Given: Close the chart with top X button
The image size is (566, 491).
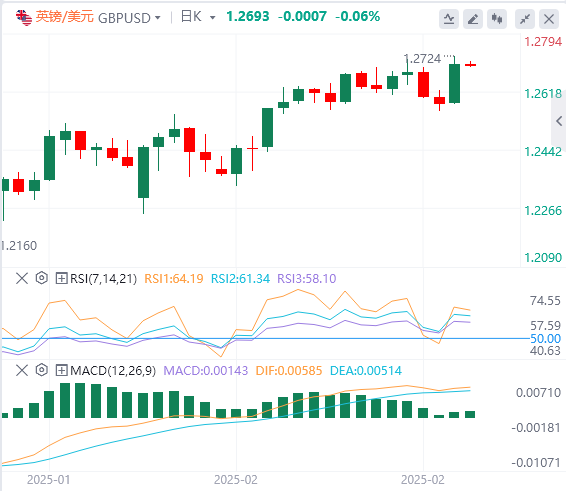Looking at the screenshot, I should click(x=549, y=19).
